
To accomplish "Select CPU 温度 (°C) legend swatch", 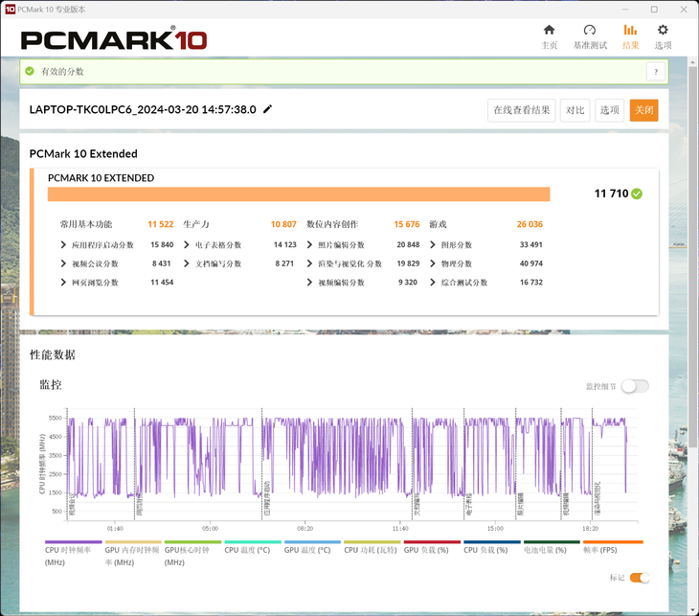I will coord(253,542).
